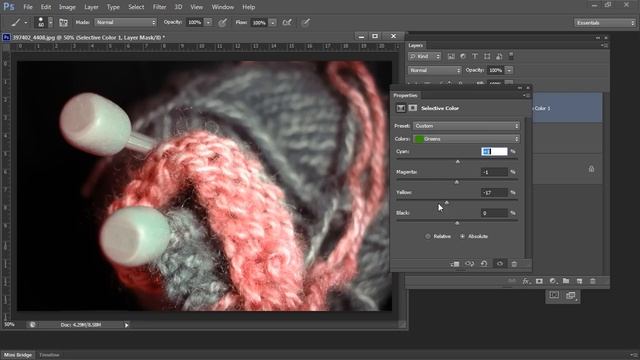Select the Layers panel tab
This screenshot has height=360, width=640.
416,45
